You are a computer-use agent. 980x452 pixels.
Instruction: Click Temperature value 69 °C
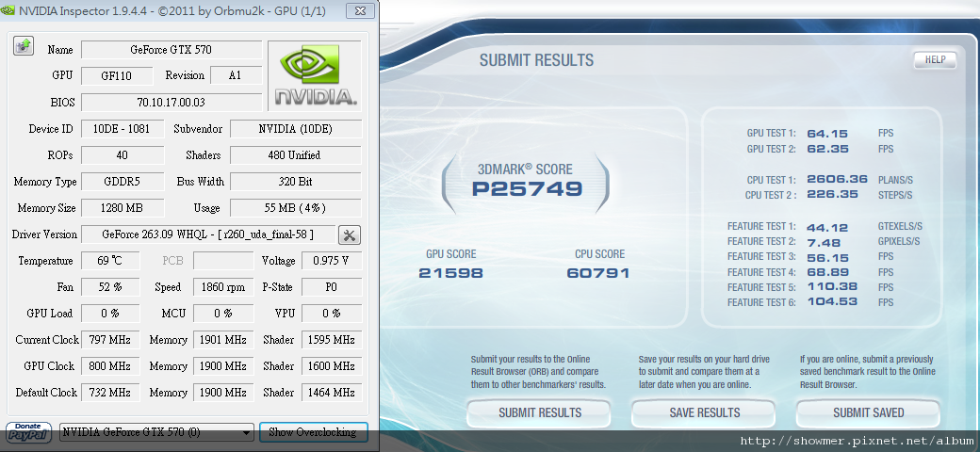tap(110, 261)
